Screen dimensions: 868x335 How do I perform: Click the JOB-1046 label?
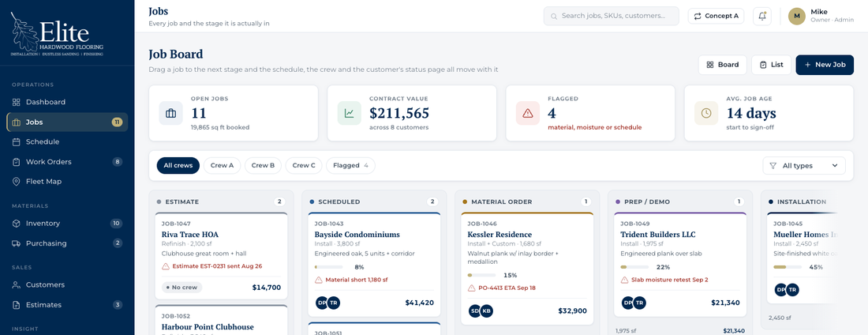(481, 224)
